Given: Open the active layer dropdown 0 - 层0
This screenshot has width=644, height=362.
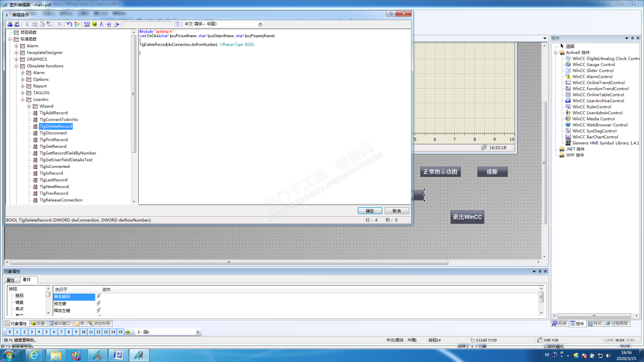Looking at the screenshot, I should pyautogui.click(x=198, y=332).
